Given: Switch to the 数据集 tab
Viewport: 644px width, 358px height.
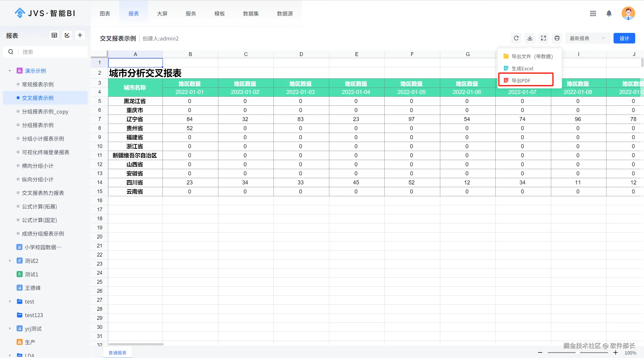Looking at the screenshot, I should point(251,14).
